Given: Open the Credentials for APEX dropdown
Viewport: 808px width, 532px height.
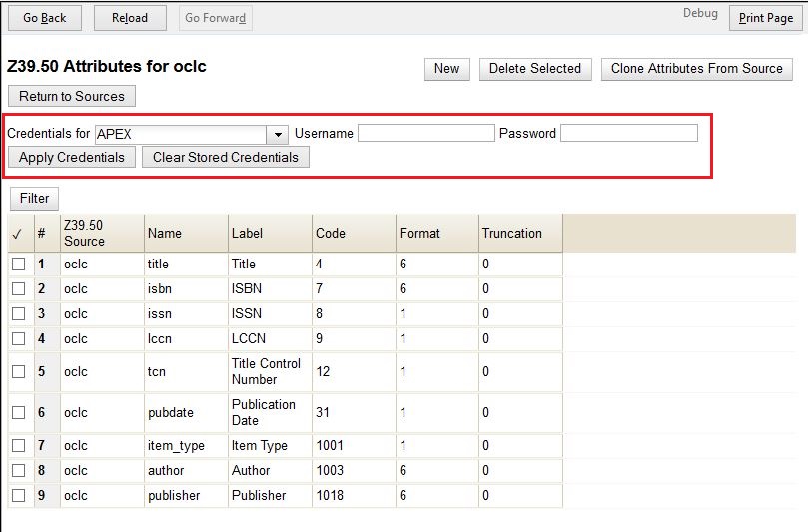Looking at the screenshot, I should 277,134.
